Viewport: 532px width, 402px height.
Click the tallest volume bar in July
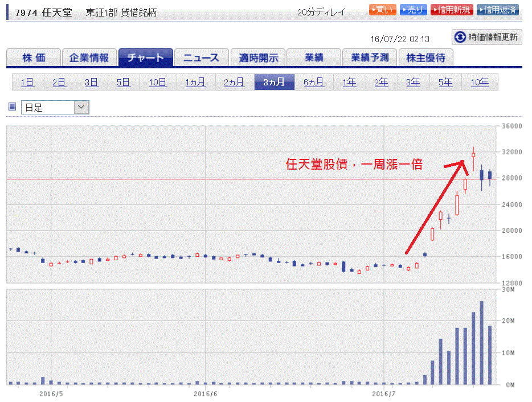(481, 343)
